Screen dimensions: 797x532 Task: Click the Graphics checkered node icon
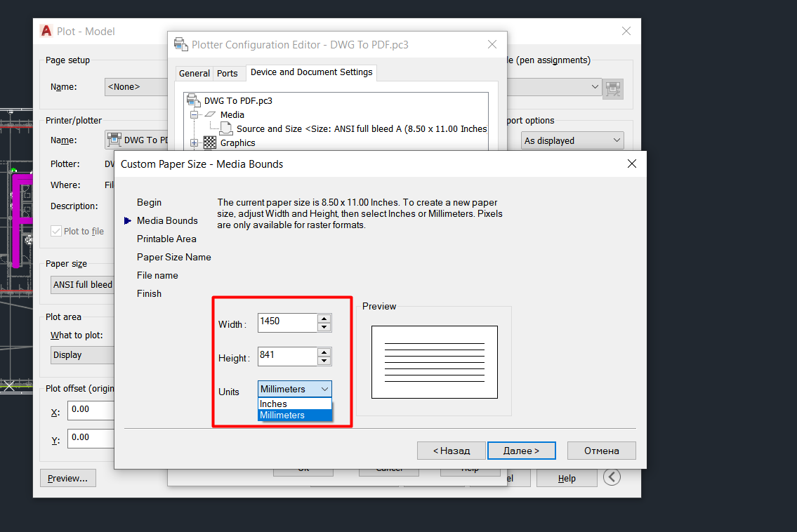point(210,142)
